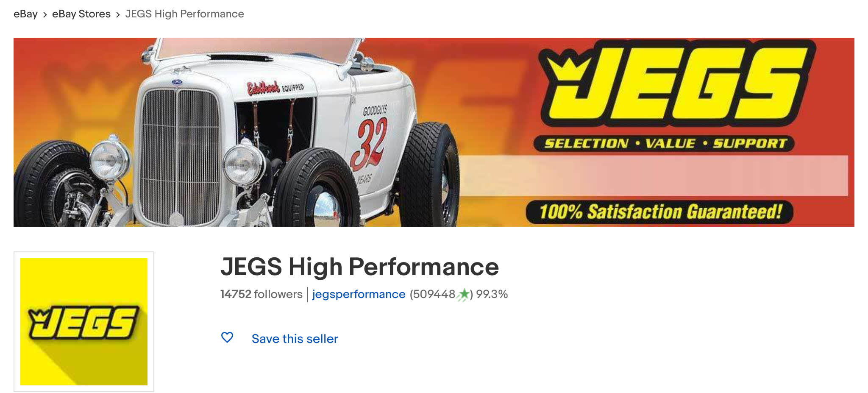Viewport: 868px width, 393px height.
Task: Click the Selection Value Support tagline
Action: [664, 143]
